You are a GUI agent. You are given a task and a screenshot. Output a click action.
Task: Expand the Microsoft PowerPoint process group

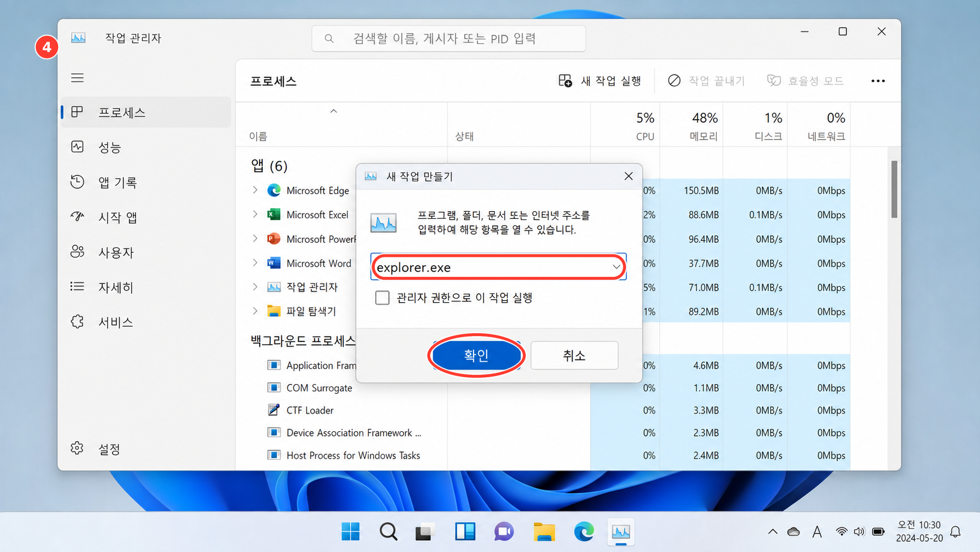[x=255, y=239]
